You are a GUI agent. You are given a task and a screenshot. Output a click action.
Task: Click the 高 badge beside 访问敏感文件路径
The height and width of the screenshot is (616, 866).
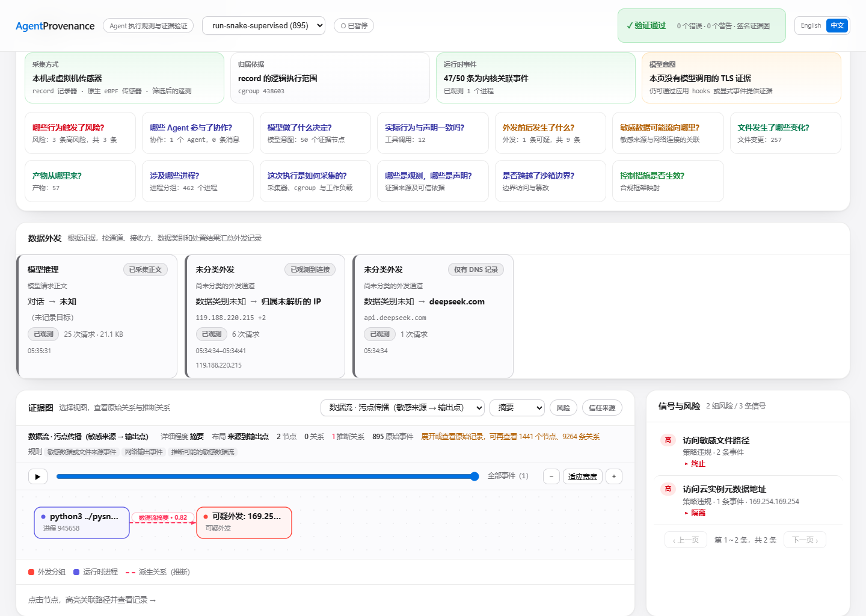pyautogui.click(x=668, y=440)
